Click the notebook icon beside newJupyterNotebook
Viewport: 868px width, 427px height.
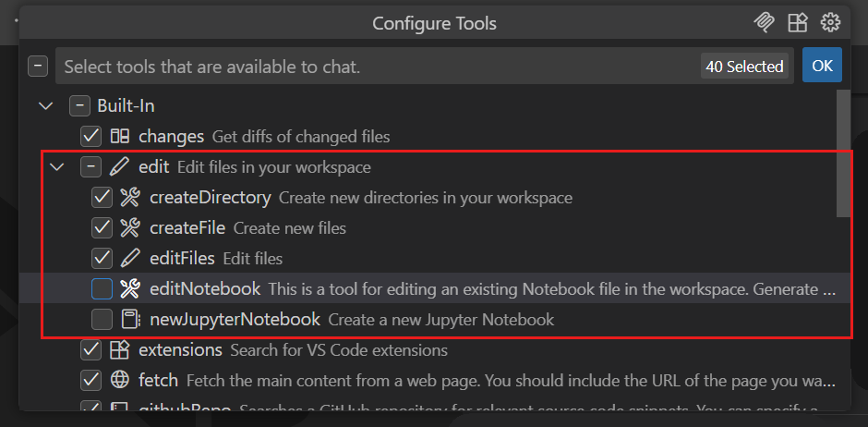pos(130,320)
